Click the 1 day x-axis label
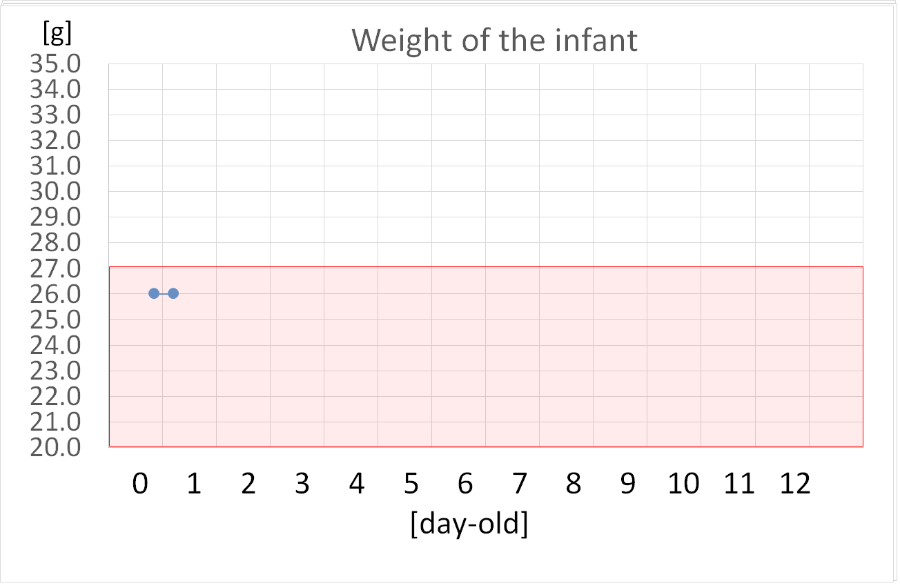This screenshot has width=900, height=588. pyautogui.click(x=194, y=484)
